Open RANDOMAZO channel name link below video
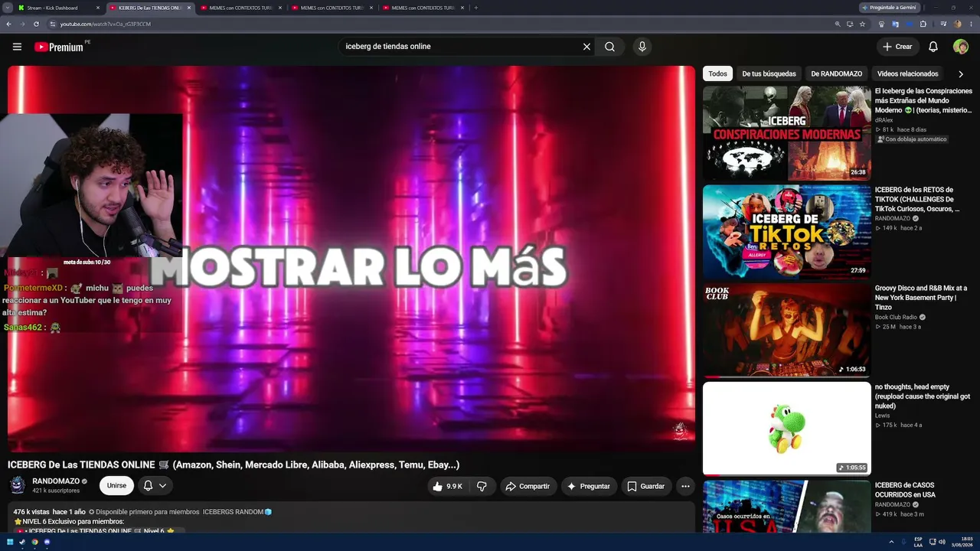 tap(56, 481)
